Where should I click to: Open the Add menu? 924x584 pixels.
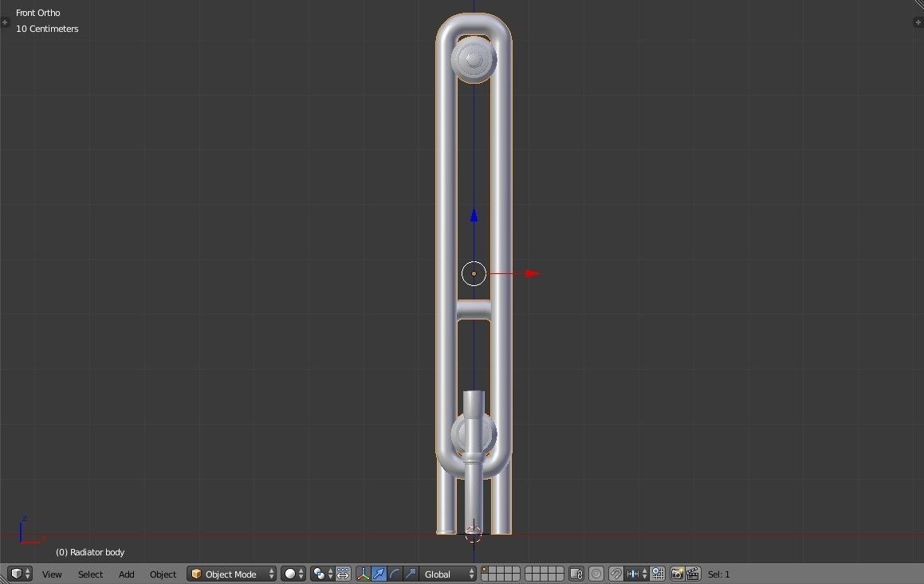click(x=126, y=574)
